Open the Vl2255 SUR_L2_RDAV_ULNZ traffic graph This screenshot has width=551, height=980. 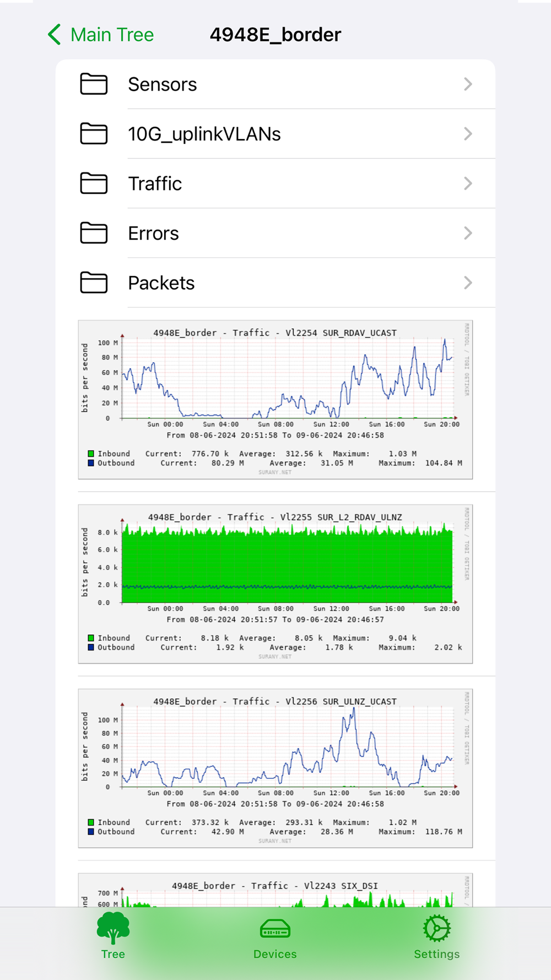275,584
